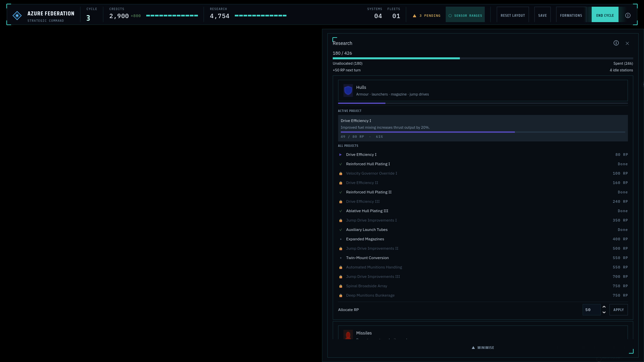Minimise the Research panel

[x=483, y=348]
